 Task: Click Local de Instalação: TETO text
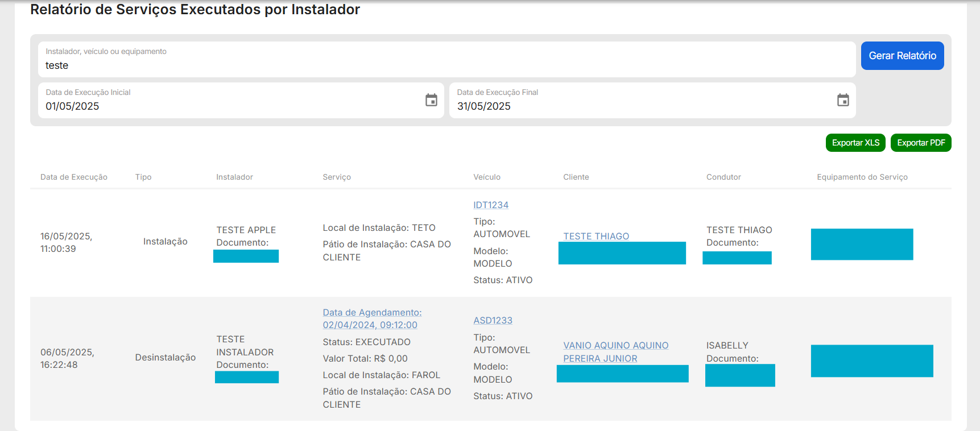coord(379,227)
